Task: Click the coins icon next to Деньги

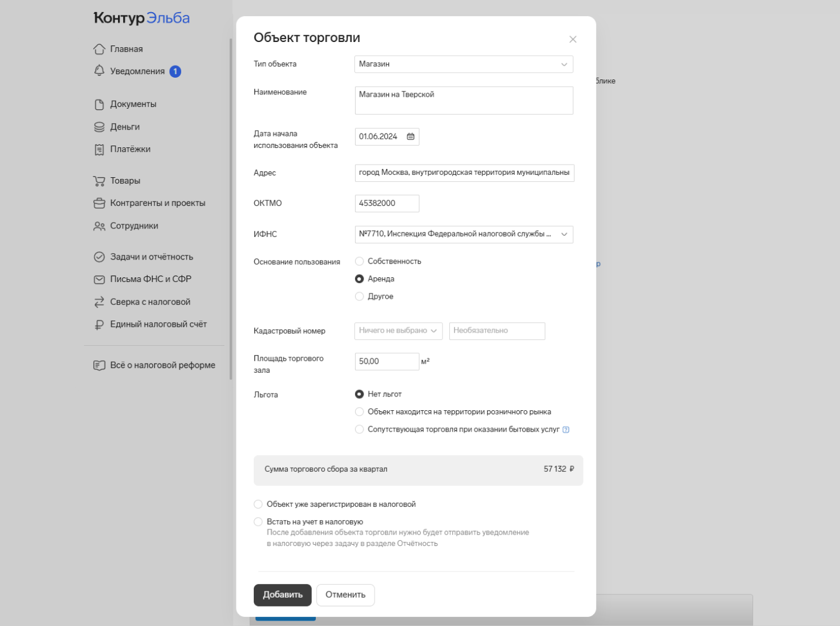Action: [99, 127]
